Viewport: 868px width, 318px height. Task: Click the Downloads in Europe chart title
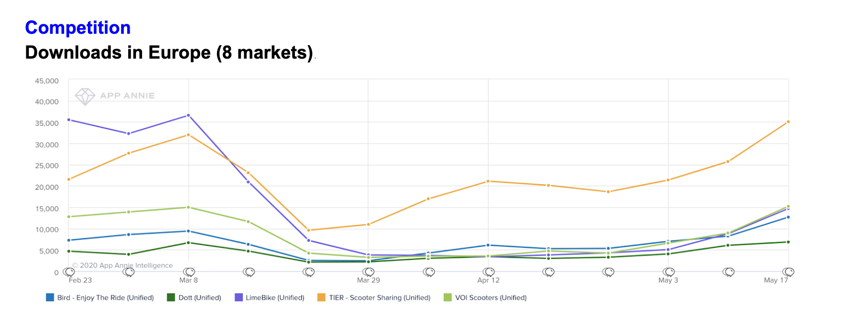[169, 53]
